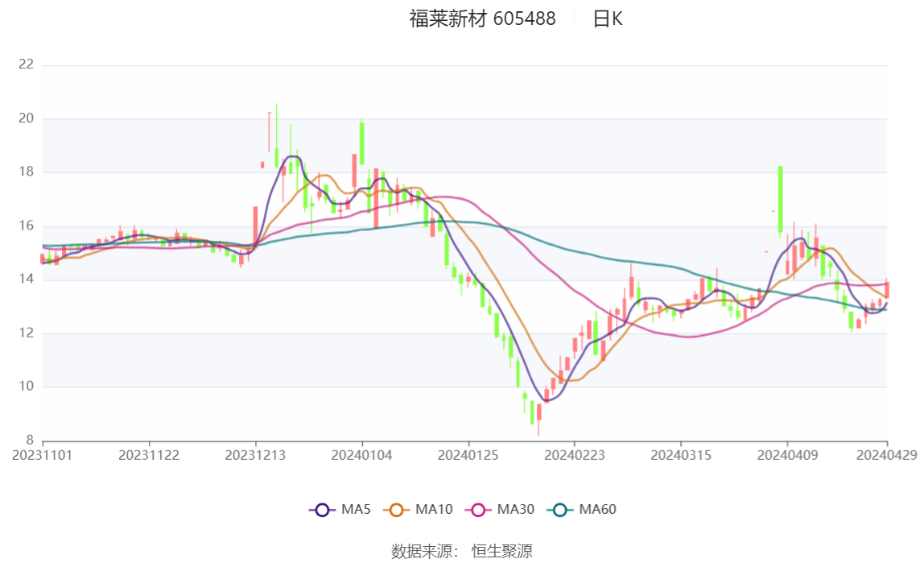Click the 恒生聚源 data source text
Image resolution: width=924 pixels, height=563 pixels.
[502, 552]
